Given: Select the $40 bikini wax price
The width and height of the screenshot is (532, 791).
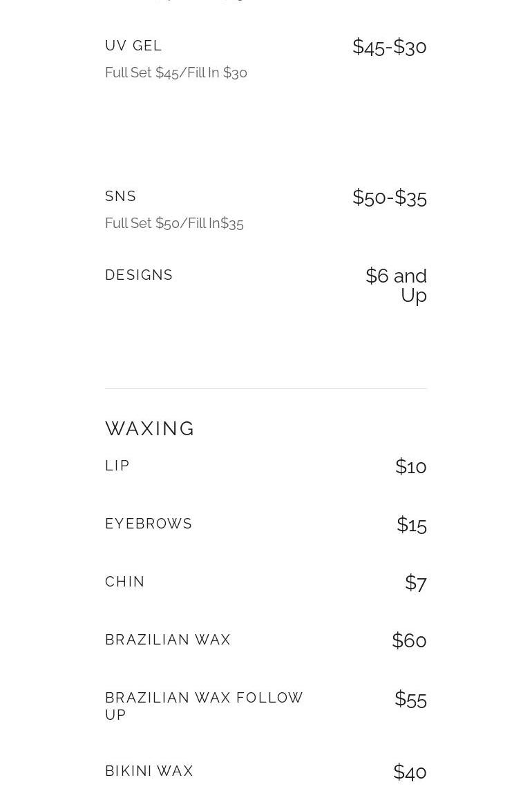Looking at the screenshot, I should click(410, 772).
